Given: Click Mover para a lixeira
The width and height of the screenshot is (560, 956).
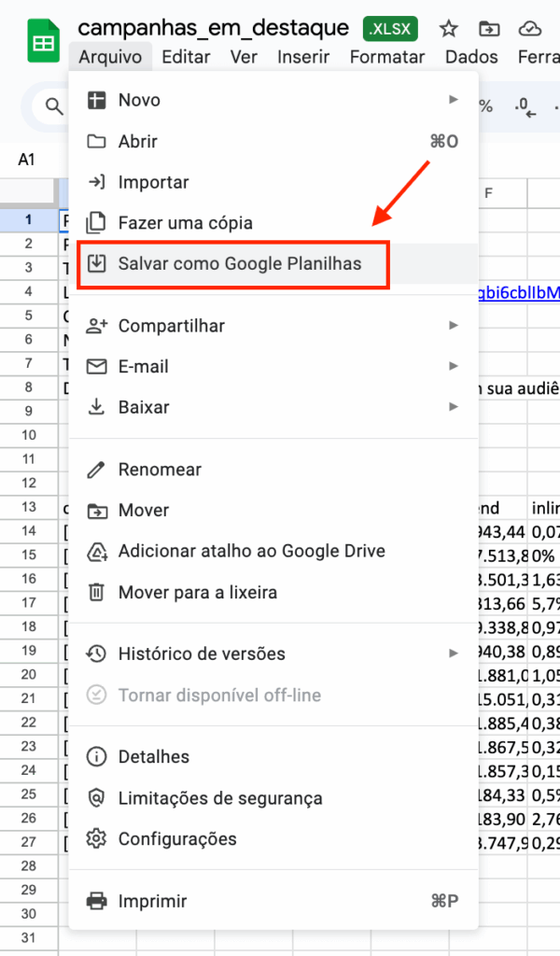Looking at the screenshot, I should (197, 592).
